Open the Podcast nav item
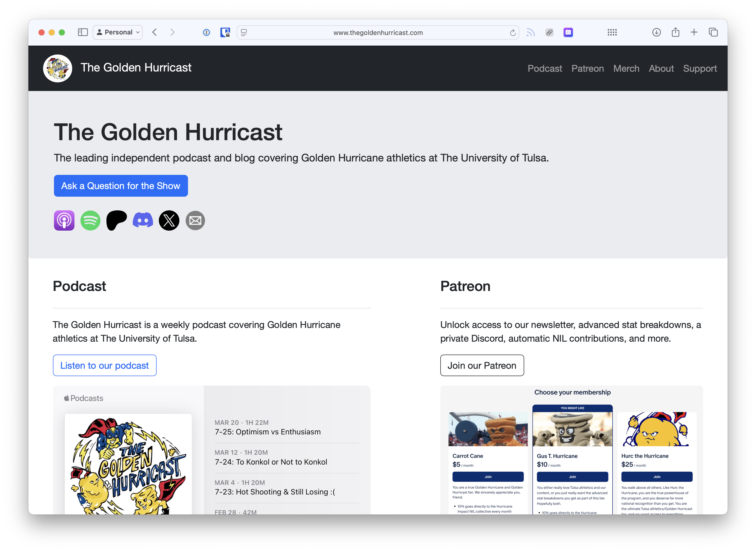This screenshot has height=552, width=756. click(545, 68)
